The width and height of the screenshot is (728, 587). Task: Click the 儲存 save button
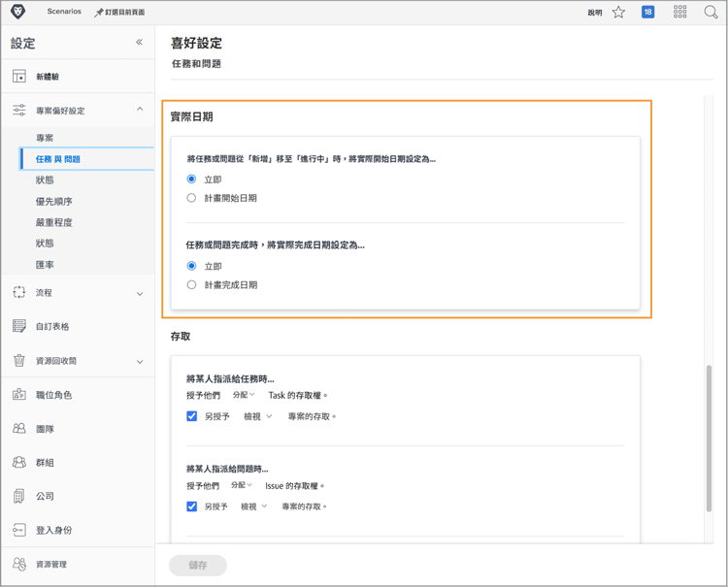tap(198, 565)
